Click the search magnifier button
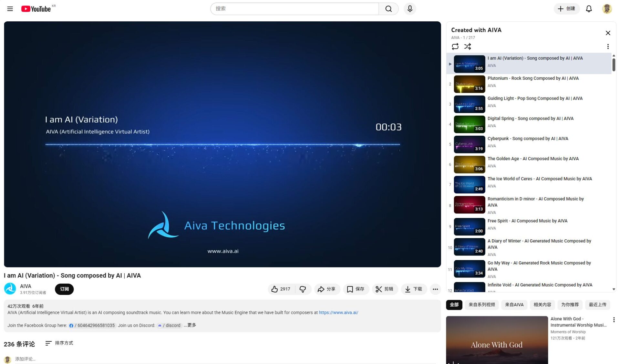The width and height of the screenshot is (620, 364). tap(388, 9)
